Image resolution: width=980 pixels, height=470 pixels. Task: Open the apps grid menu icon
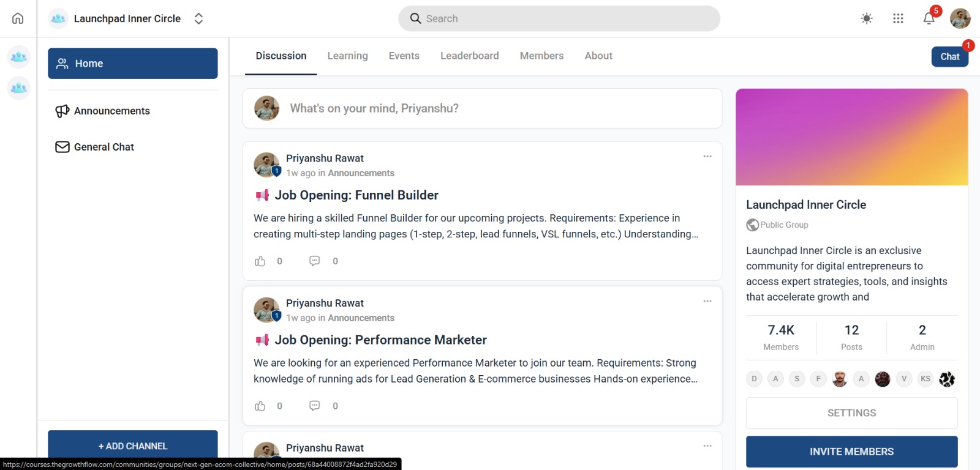tap(898, 18)
